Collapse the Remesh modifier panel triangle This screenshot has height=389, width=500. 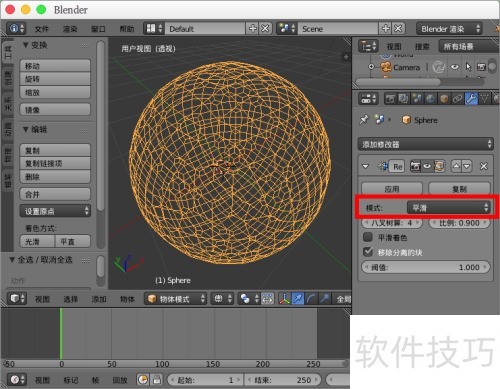click(x=366, y=166)
